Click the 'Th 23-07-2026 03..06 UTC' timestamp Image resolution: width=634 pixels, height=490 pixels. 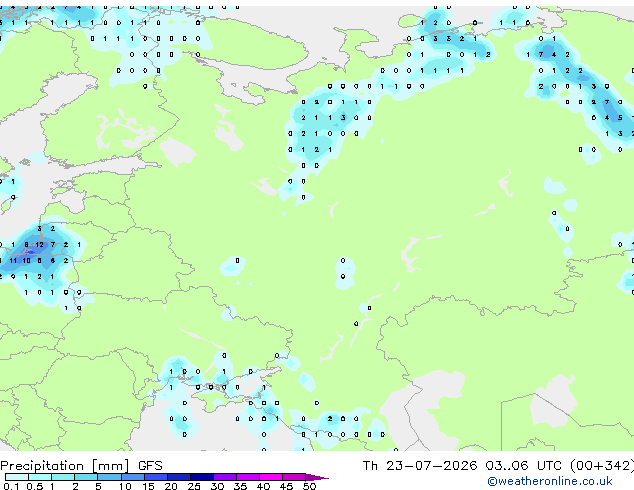pyautogui.click(x=462, y=466)
